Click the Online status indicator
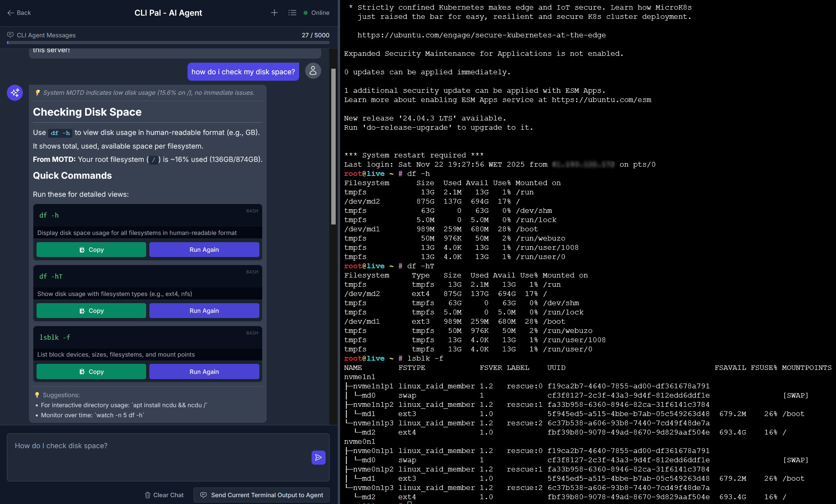The width and height of the screenshot is (836, 504). [316, 13]
